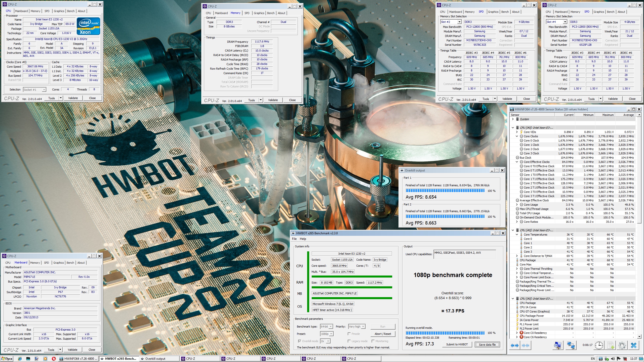Viewport: 644px width, 362px height.
Task: Click the volume speaker icon in system tray
Action: coord(613,359)
